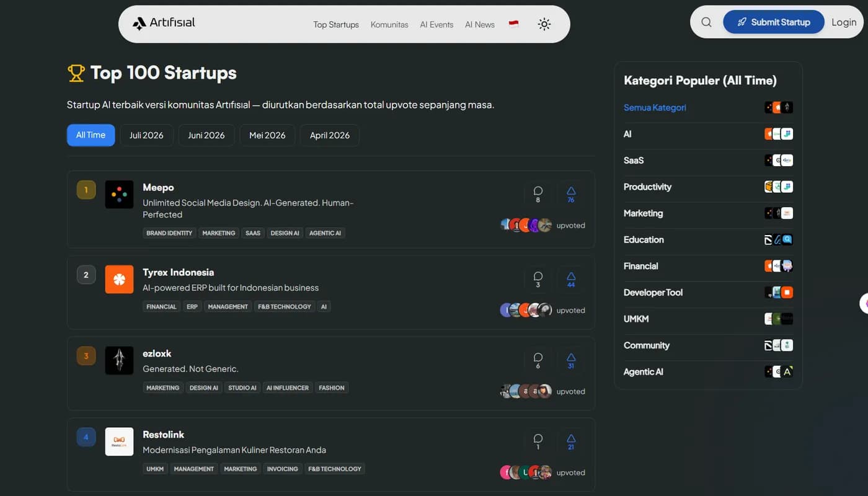This screenshot has width=868, height=496.
Task: Open Tyrex Indonesia orange logo
Action: pyautogui.click(x=119, y=279)
